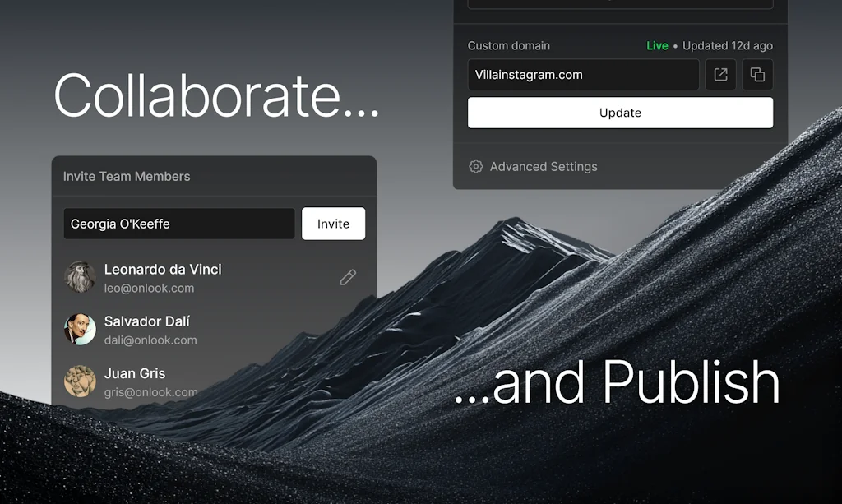Screen dimensions: 842x504
Task: Click the Updated 12d ago timestamp
Action: point(728,46)
